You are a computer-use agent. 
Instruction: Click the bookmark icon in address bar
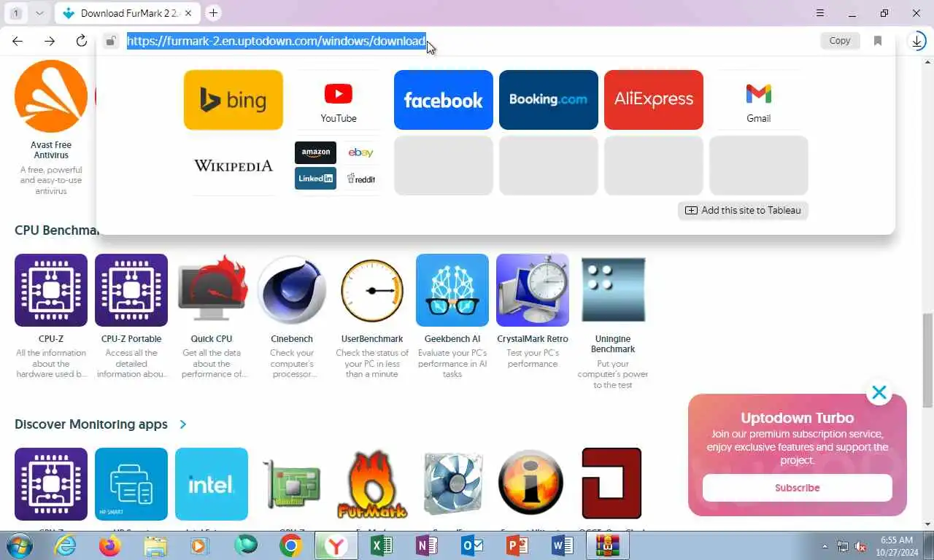pyautogui.click(x=878, y=41)
